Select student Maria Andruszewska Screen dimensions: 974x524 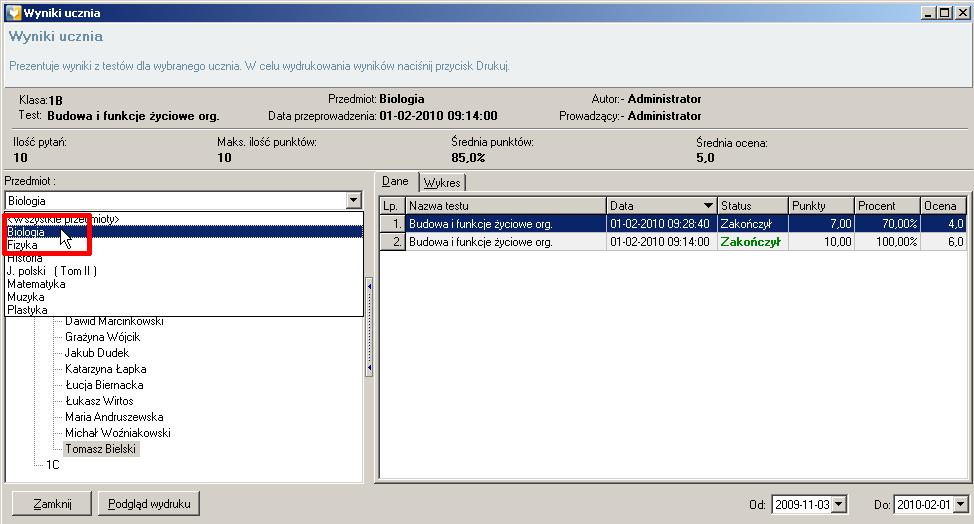114,417
